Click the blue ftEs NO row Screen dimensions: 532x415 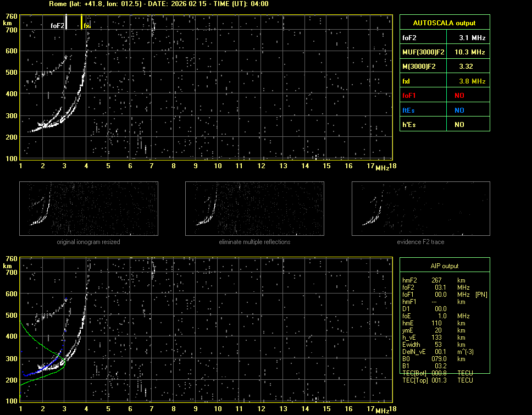[444, 110]
